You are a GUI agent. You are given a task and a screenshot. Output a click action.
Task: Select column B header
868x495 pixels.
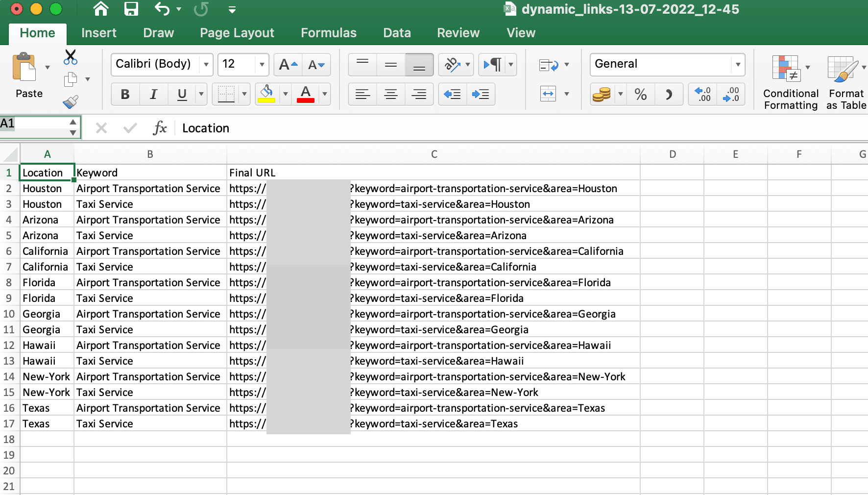[x=150, y=154]
